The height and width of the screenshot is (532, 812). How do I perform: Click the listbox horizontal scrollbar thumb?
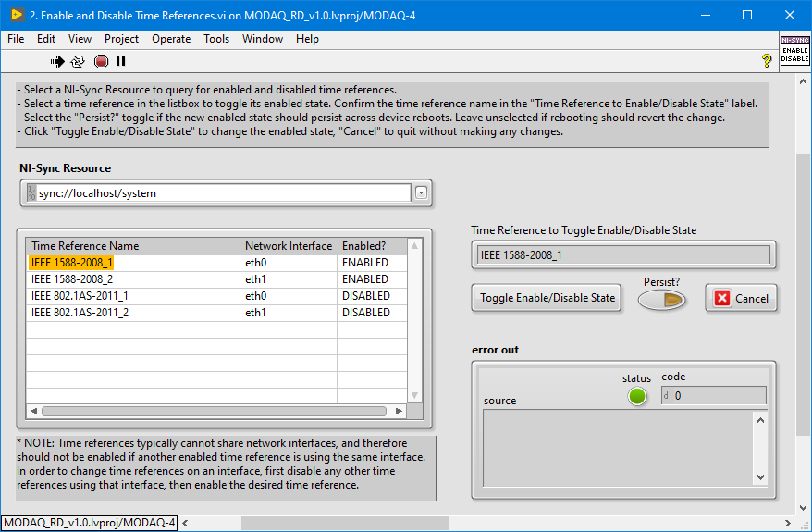pos(214,412)
